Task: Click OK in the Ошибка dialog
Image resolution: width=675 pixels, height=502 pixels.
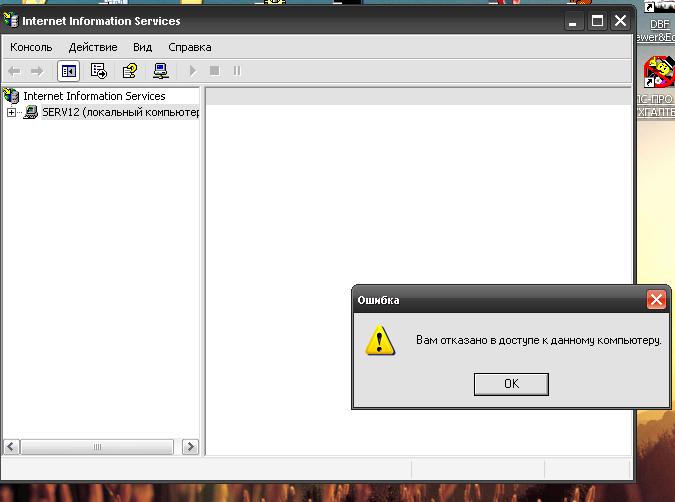Action: tap(511, 383)
